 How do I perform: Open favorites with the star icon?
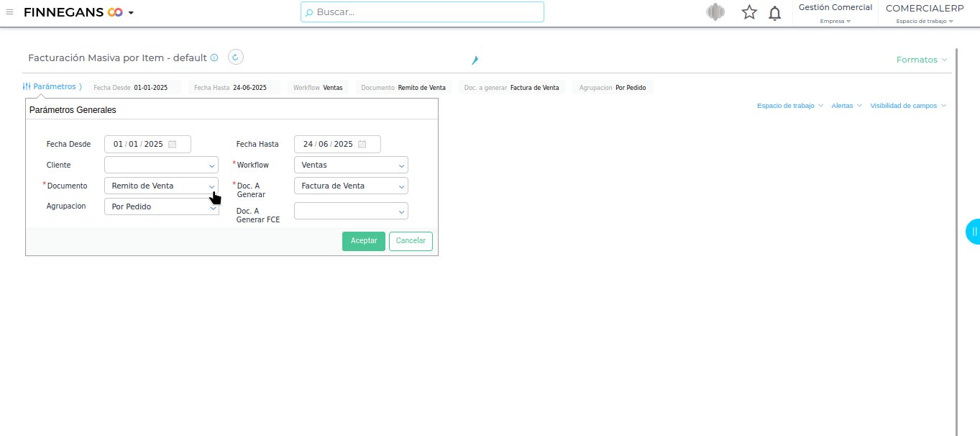click(749, 12)
